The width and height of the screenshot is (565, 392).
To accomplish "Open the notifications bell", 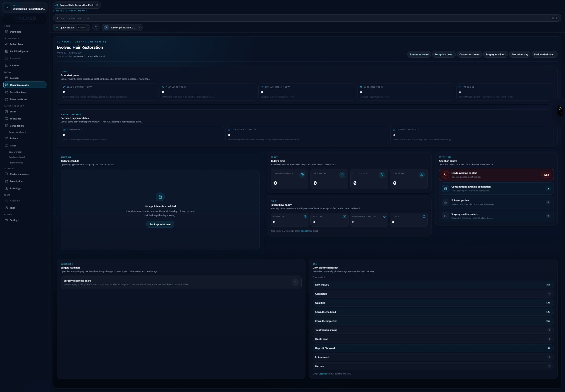I will point(96,27).
